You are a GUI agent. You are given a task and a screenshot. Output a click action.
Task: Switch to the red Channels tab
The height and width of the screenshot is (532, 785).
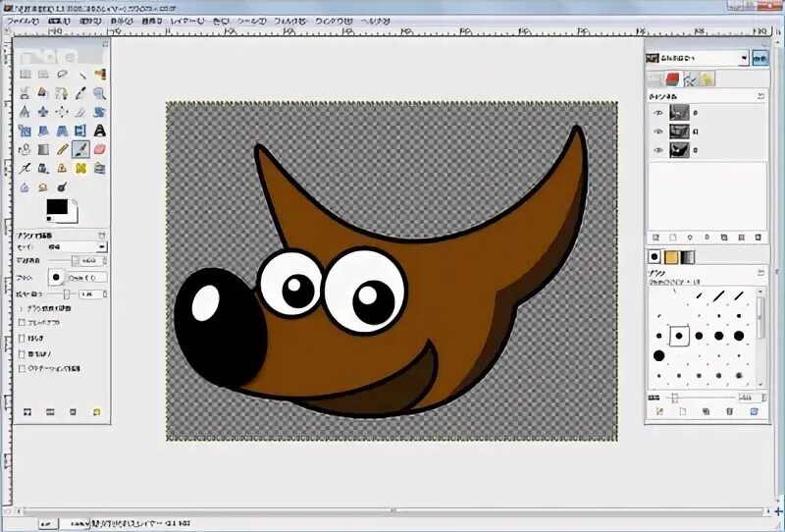click(672, 80)
